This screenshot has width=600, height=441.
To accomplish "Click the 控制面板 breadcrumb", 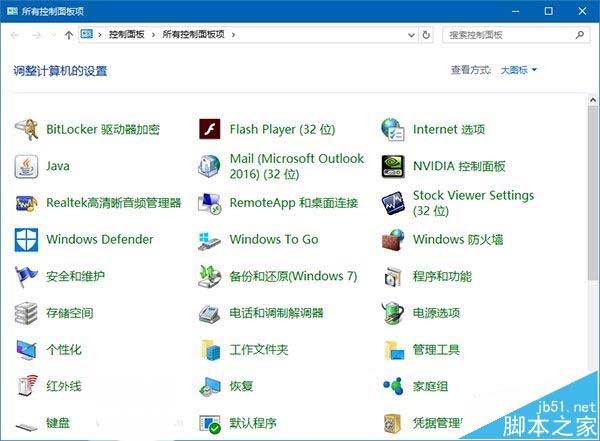I will coord(127,34).
